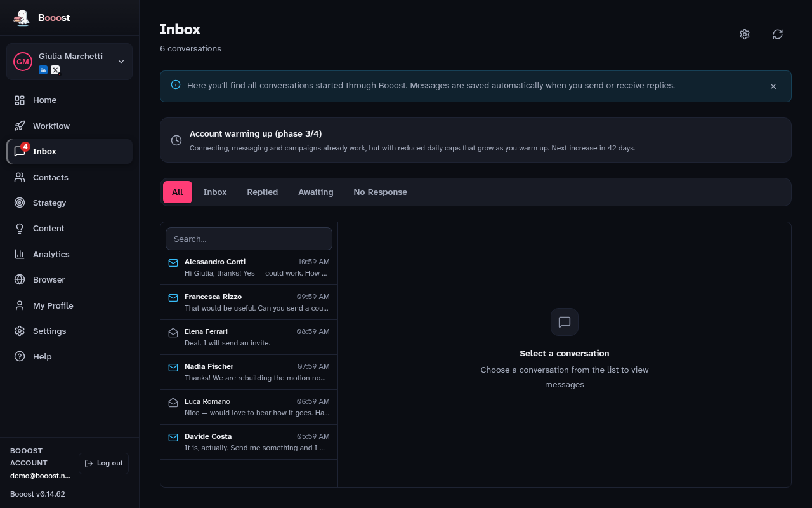The width and height of the screenshot is (812, 508).
Task: Click the My Profile person icon
Action: [20, 305]
